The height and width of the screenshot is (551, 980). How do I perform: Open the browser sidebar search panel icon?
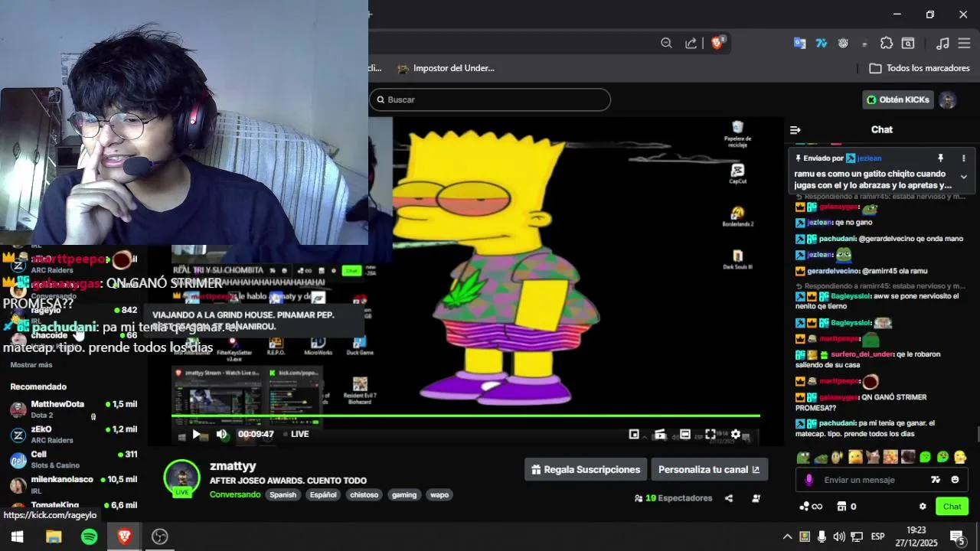[x=908, y=44]
